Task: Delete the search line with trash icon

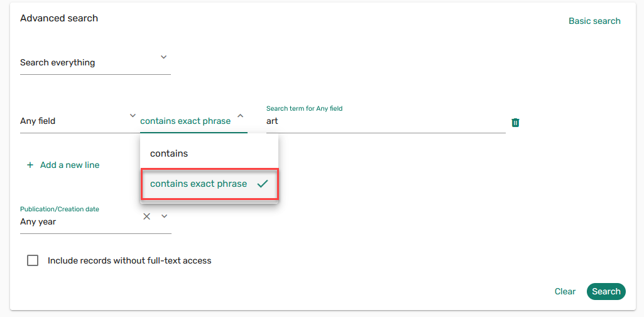Action: click(x=515, y=123)
